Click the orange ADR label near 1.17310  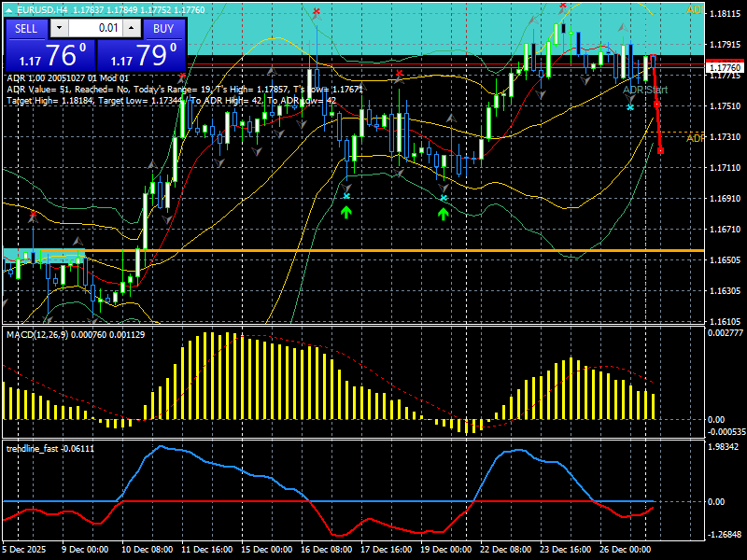695,138
